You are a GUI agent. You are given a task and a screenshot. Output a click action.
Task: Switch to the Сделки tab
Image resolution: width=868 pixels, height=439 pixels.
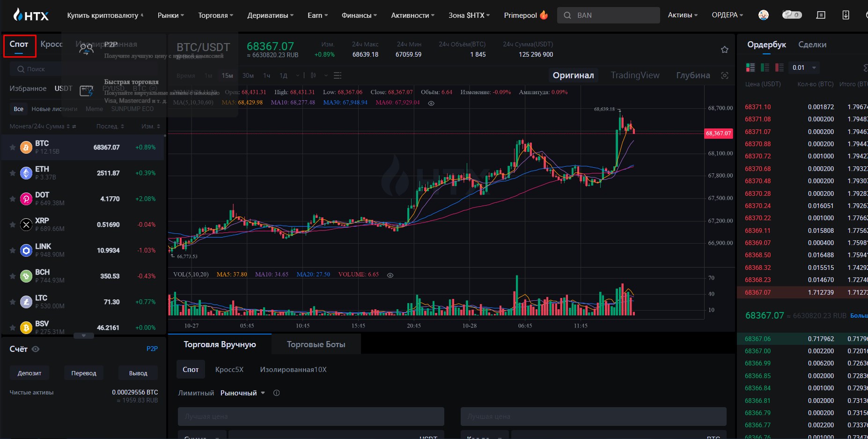pos(812,45)
